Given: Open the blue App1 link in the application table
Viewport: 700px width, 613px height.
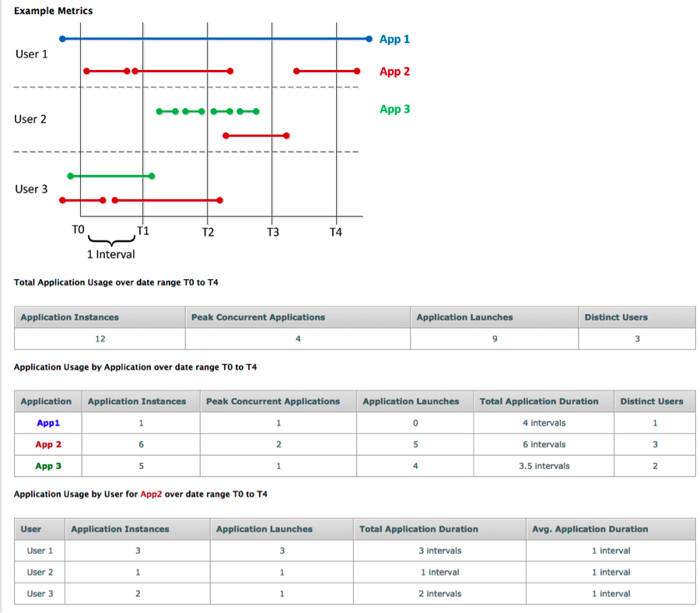Looking at the screenshot, I should pos(47,423).
